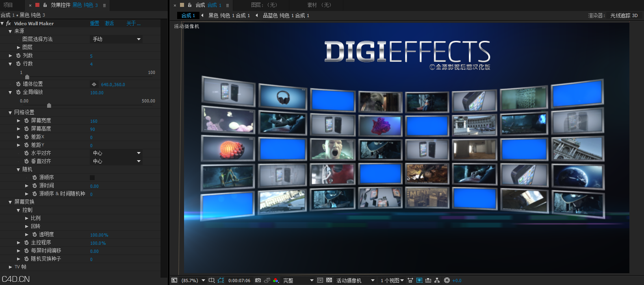Enable the 源顺序 checkbox

[x=92, y=178]
